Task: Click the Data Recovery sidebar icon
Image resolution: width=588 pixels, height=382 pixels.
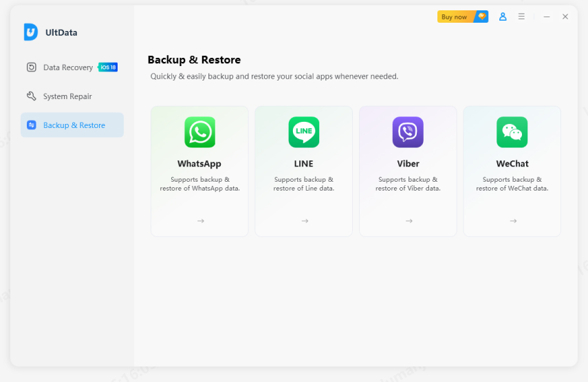Action: (32, 67)
